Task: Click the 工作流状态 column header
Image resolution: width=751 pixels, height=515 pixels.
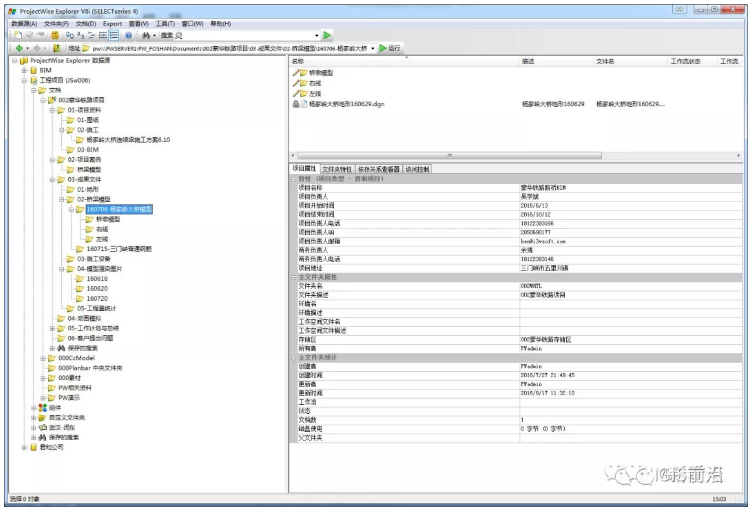Action: click(x=692, y=61)
